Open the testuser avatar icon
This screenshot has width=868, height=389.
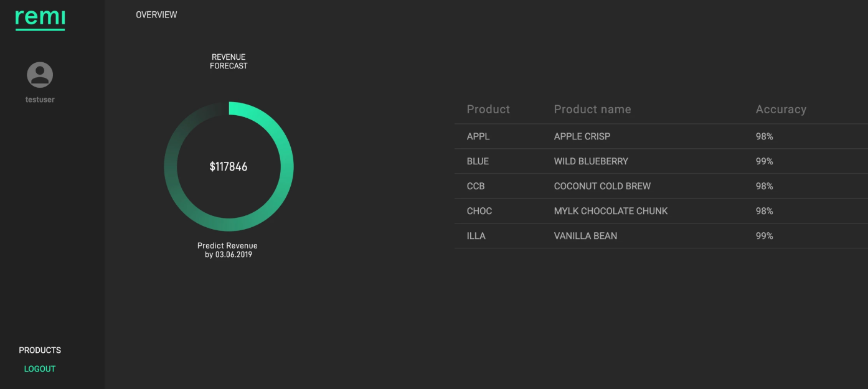point(40,75)
